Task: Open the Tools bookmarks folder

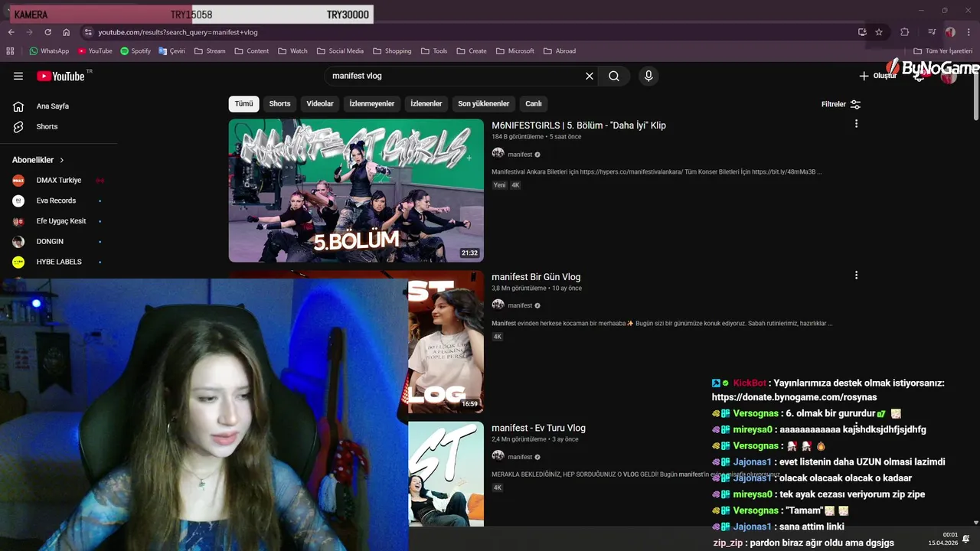Action: click(433, 51)
